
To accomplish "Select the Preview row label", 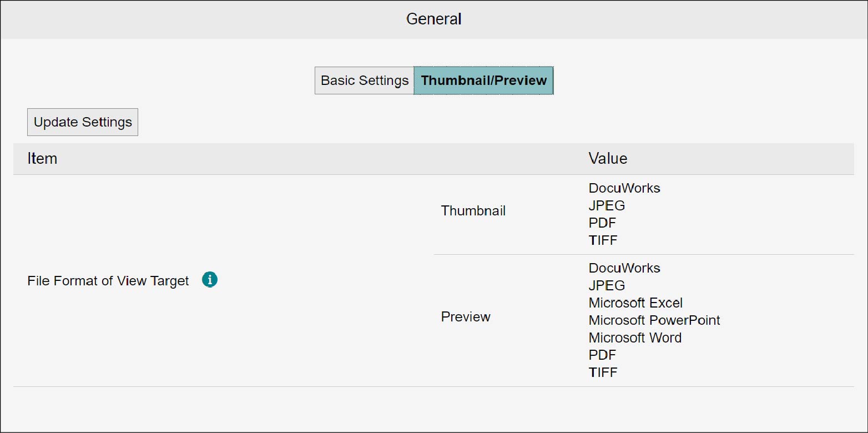I will pyautogui.click(x=466, y=317).
